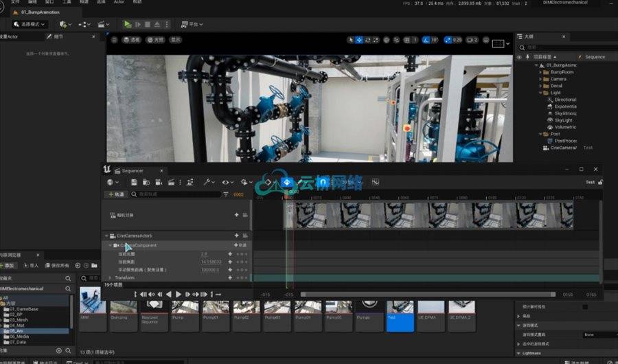The height and width of the screenshot is (364, 618).
Task: Open the selection mode dropdown
Action: (x=29, y=25)
